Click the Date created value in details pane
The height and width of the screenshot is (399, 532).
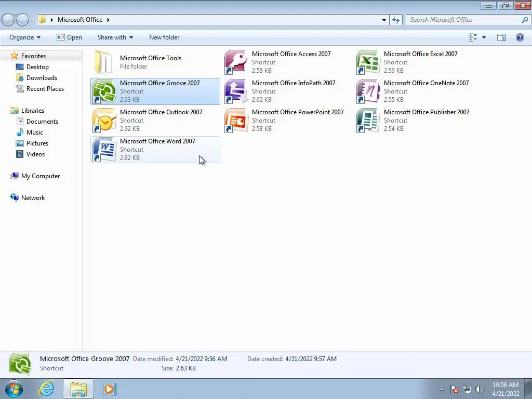tap(311, 359)
